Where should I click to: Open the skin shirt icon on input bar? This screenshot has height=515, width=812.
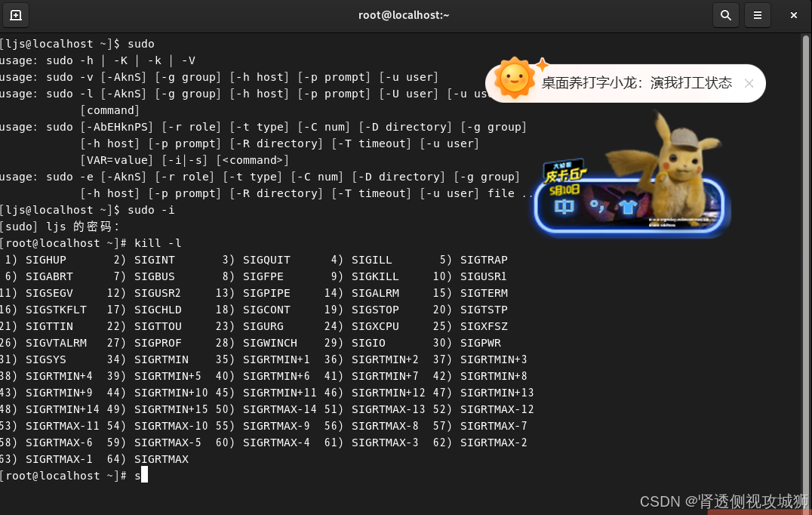[628, 207]
